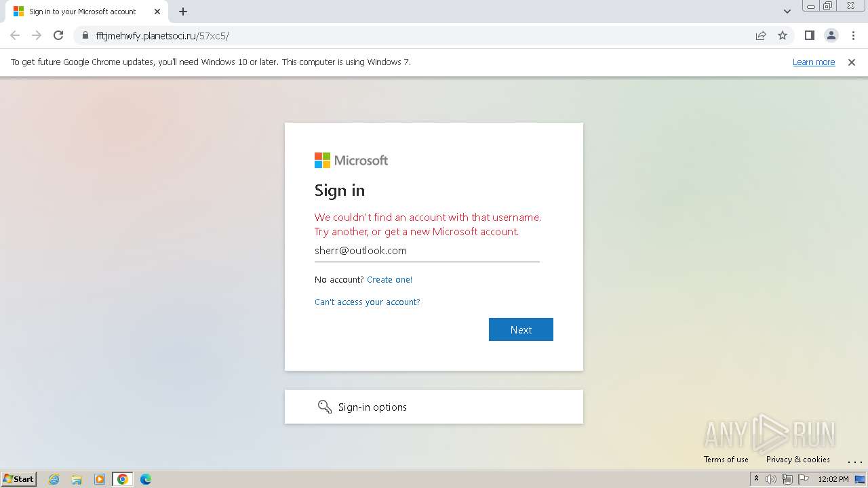Click the ellipsis in the page footer
The width and height of the screenshot is (868, 488).
click(x=854, y=461)
